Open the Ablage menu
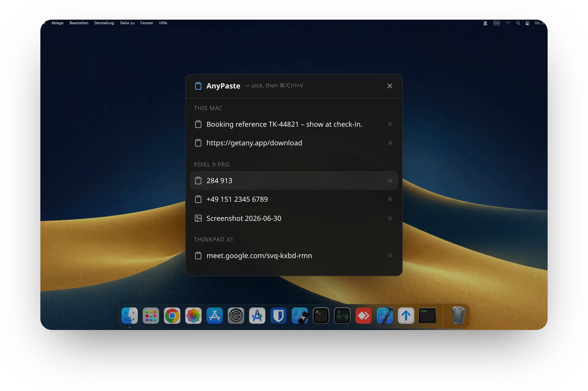Screen dimensions: 588x391 pyautogui.click(x=57, y=23)
